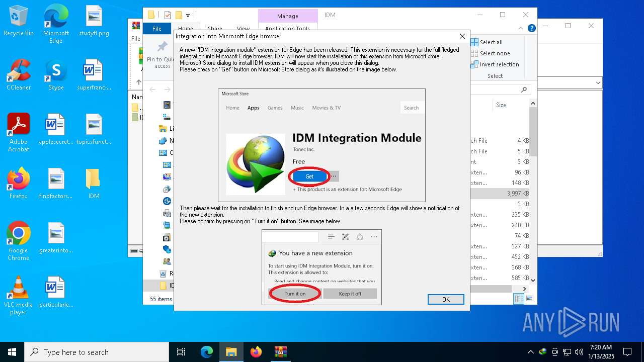Collapse the Explorer ribbon with the chevron
Image resolution: width=644 pixels, height=362 pixels.
tap(521, 28)
